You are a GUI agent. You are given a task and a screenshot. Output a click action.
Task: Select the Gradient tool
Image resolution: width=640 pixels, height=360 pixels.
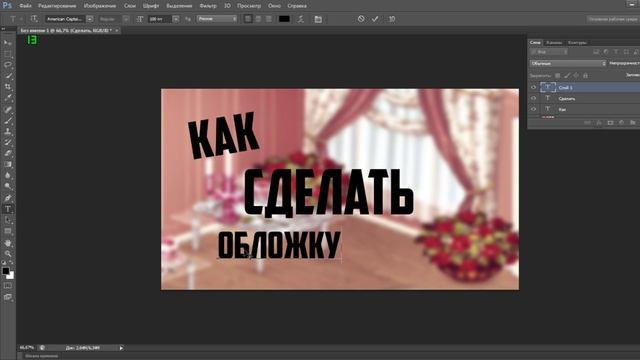coord(8,164)
